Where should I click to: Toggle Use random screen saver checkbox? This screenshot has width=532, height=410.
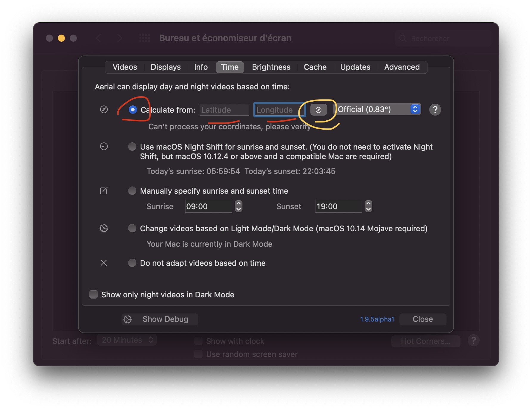tap(198, 354)
